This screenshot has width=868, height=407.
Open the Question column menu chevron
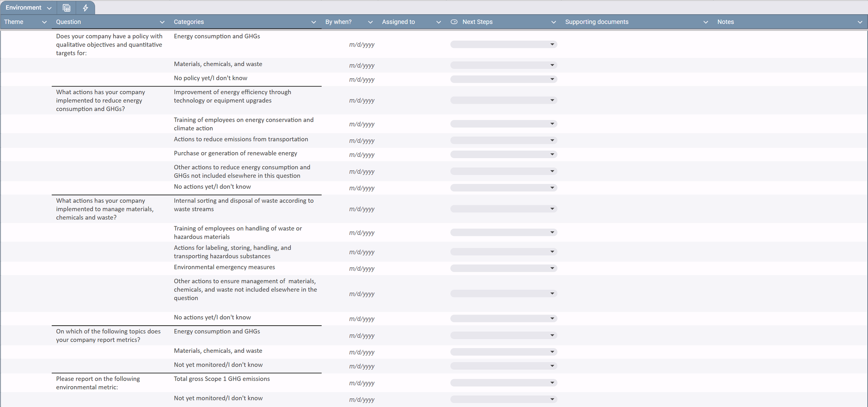(162, 22)
